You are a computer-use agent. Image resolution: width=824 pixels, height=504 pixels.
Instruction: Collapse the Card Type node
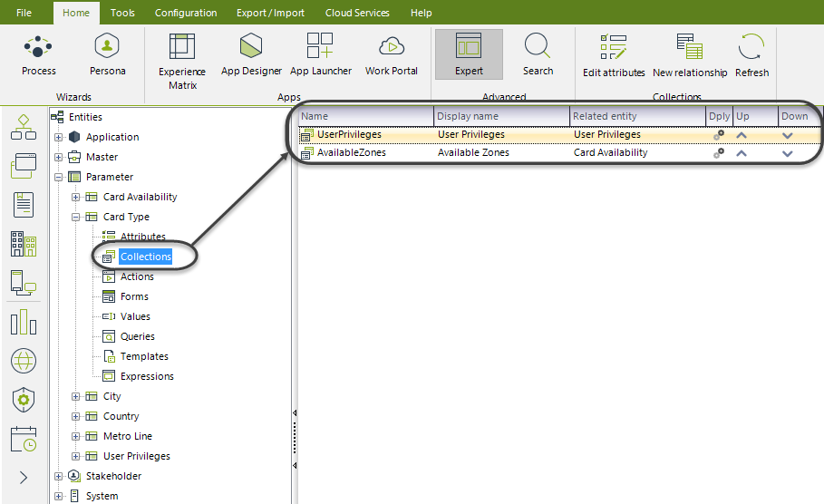tap(76, 218)
